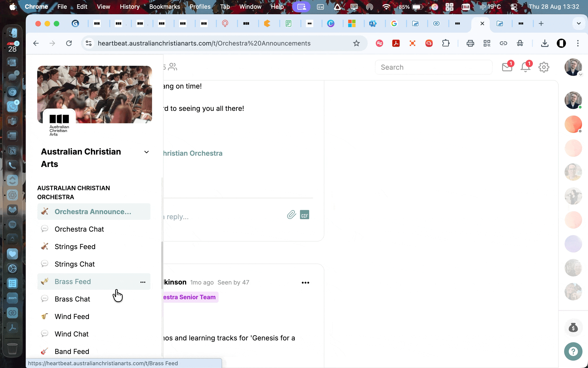
Task: Open a new browser tab
Action: (x=541, y=23)
